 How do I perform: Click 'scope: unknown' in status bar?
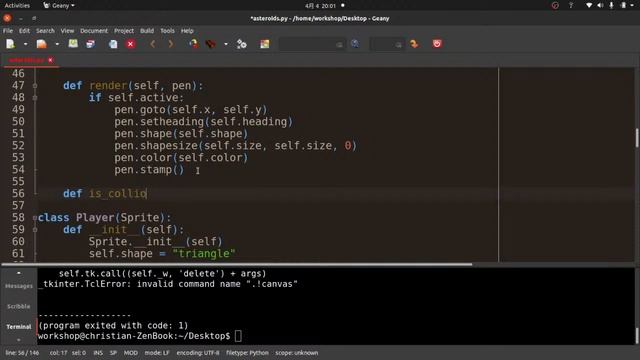pos(296,353)
